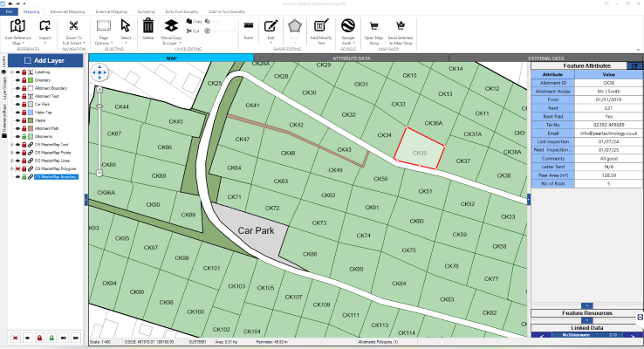Open the File menu
Screen dimensions: 644x349
click(9, 11)
